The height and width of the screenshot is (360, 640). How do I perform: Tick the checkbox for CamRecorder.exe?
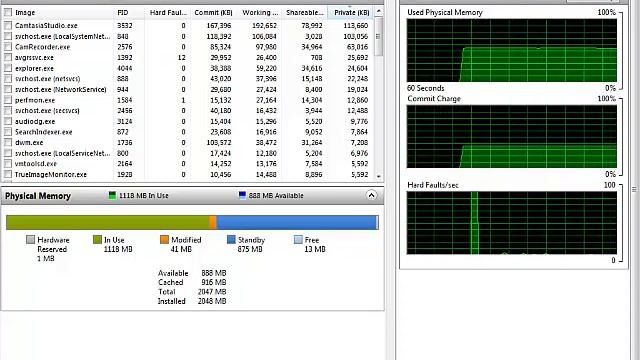pos(8,47)
